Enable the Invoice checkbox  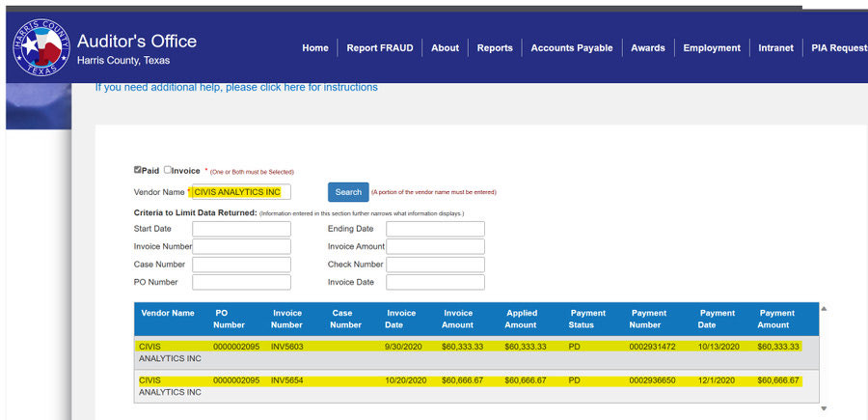167,170
